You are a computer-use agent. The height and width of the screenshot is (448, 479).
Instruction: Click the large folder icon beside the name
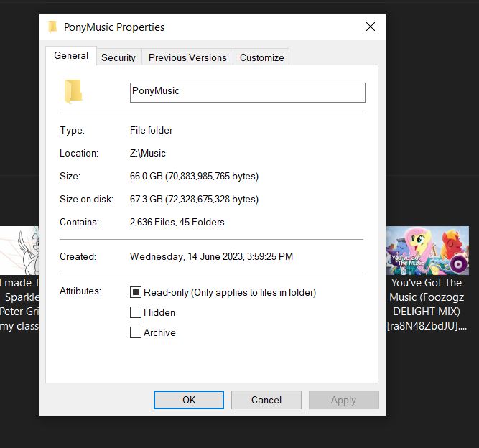pyautogui.click(x=73, y=91)
